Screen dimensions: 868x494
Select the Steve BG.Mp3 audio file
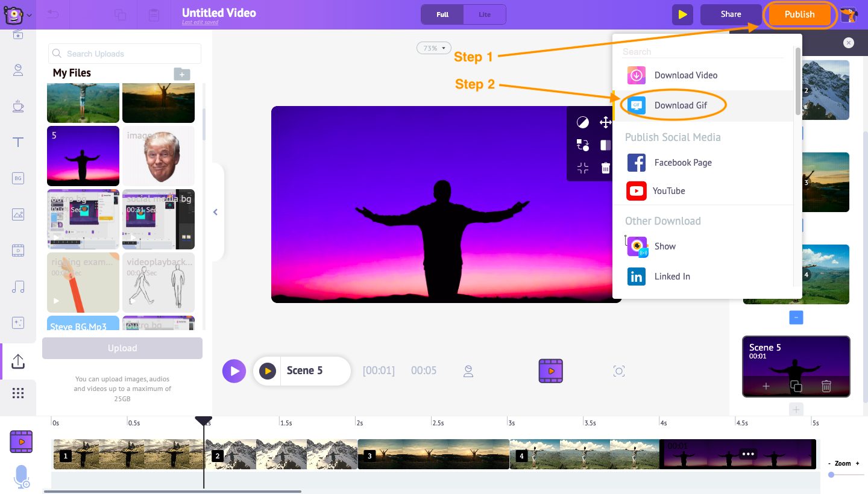click(83, 324)
